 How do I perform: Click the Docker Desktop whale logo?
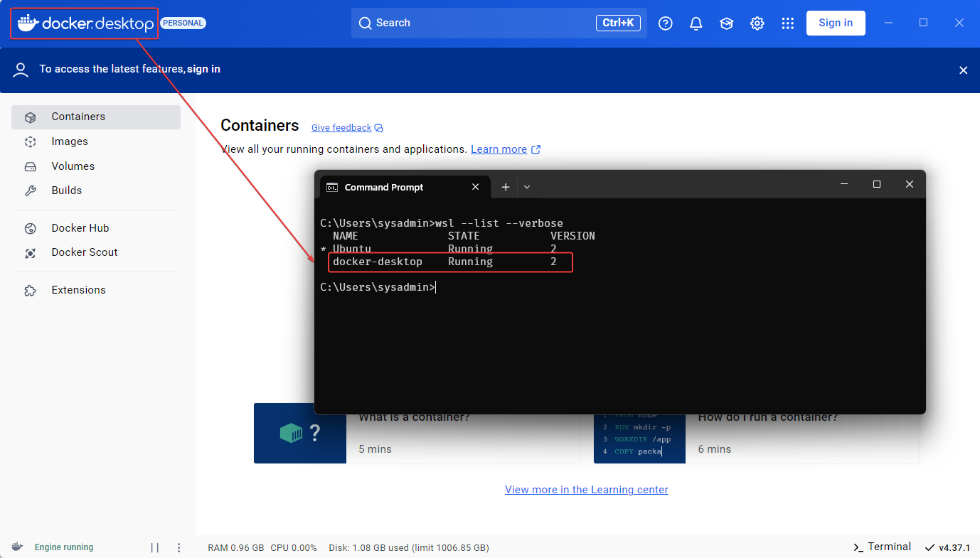point(85,23)
